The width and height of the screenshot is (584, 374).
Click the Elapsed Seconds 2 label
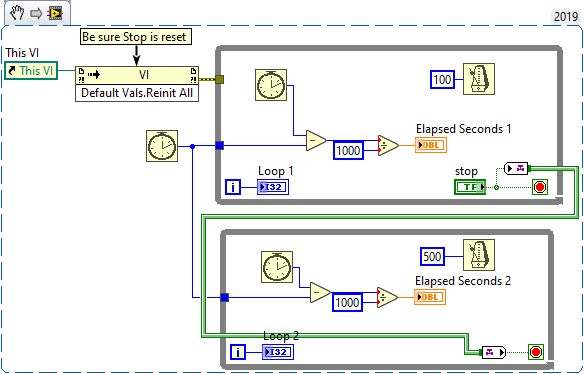tap(463, 281)
